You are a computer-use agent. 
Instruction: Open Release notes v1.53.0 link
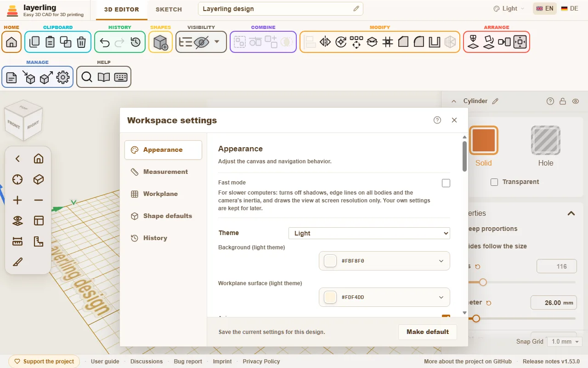point(551,362)
